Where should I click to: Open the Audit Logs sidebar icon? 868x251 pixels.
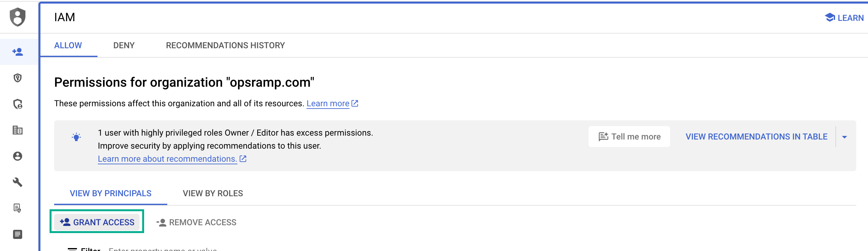(18, 208)
